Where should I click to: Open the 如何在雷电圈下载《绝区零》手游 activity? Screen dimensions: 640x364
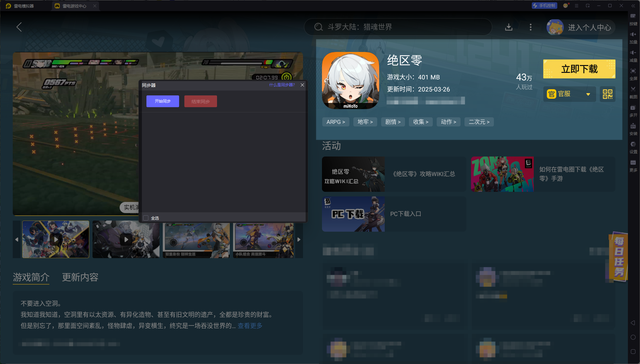(543, 174)
